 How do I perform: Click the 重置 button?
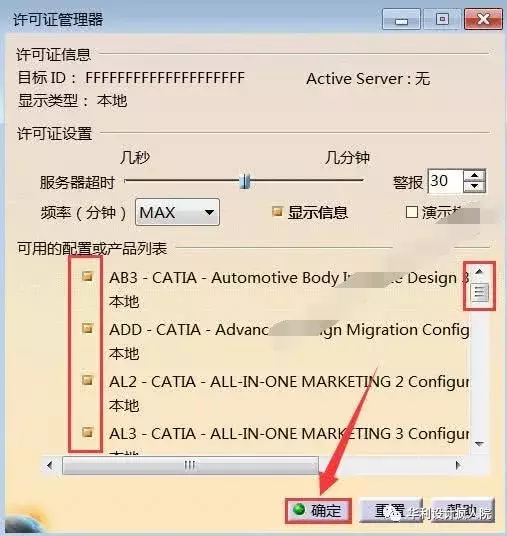point(391,511)
